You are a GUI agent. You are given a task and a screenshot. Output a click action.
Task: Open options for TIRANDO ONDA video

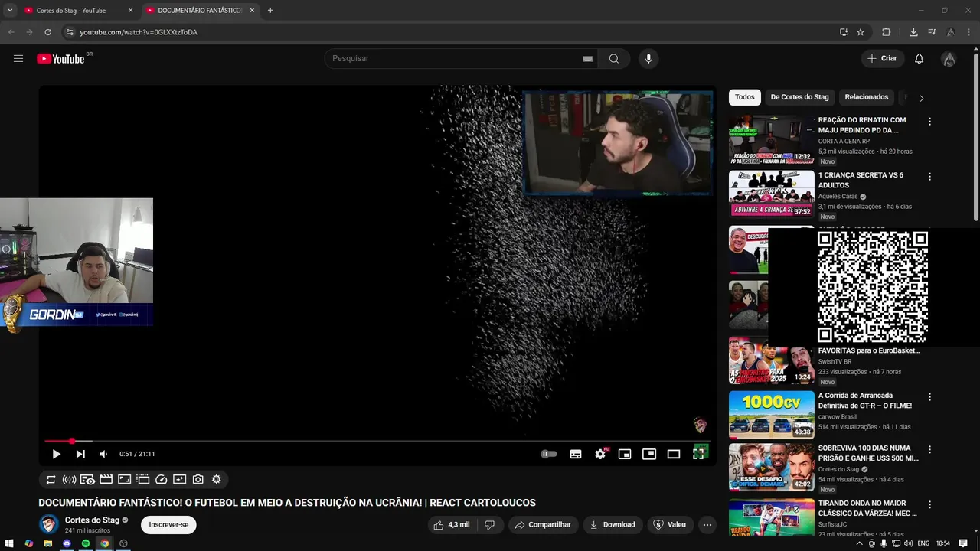pos(930,505)
